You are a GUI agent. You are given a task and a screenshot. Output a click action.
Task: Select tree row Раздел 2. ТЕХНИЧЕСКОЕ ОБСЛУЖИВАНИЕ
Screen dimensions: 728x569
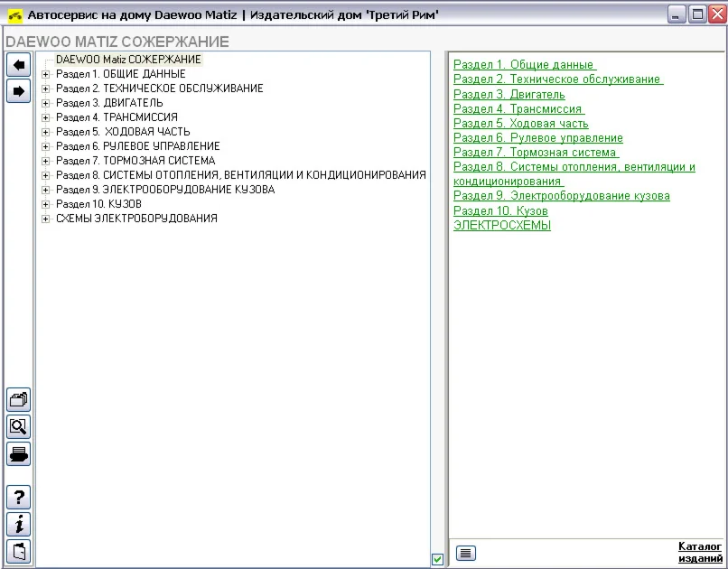159,89
